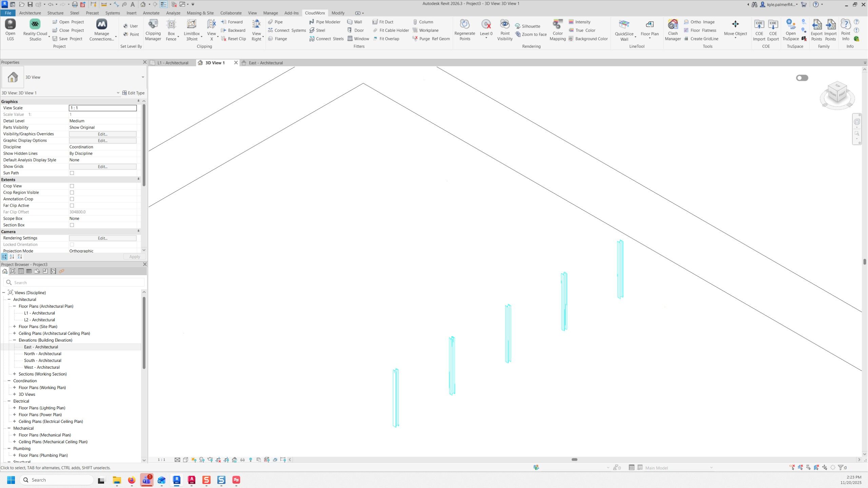Open the 3D View type selector dropdown

tap(143, 77)
